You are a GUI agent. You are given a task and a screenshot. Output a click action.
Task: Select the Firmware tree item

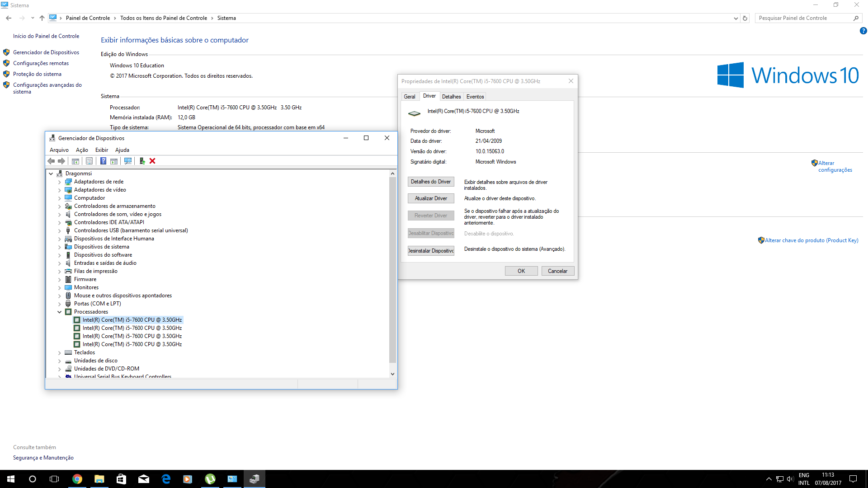(x=85, y=279)
